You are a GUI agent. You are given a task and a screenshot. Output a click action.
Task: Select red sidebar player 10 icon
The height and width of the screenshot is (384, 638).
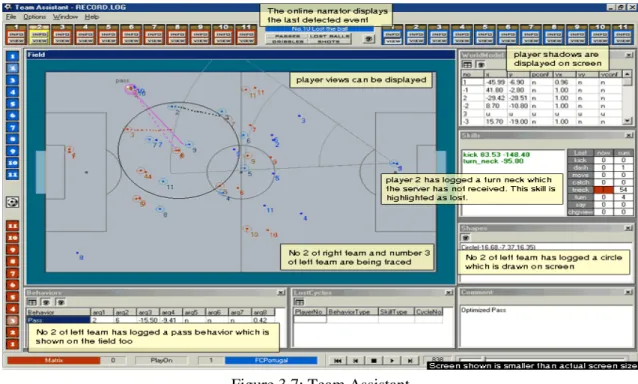click(x=12, y=238)
